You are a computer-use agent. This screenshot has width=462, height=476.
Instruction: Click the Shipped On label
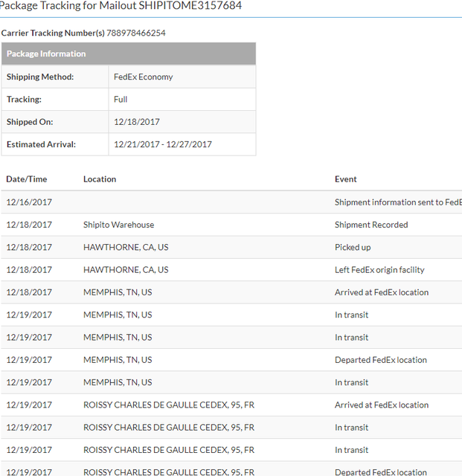point(30,122)
